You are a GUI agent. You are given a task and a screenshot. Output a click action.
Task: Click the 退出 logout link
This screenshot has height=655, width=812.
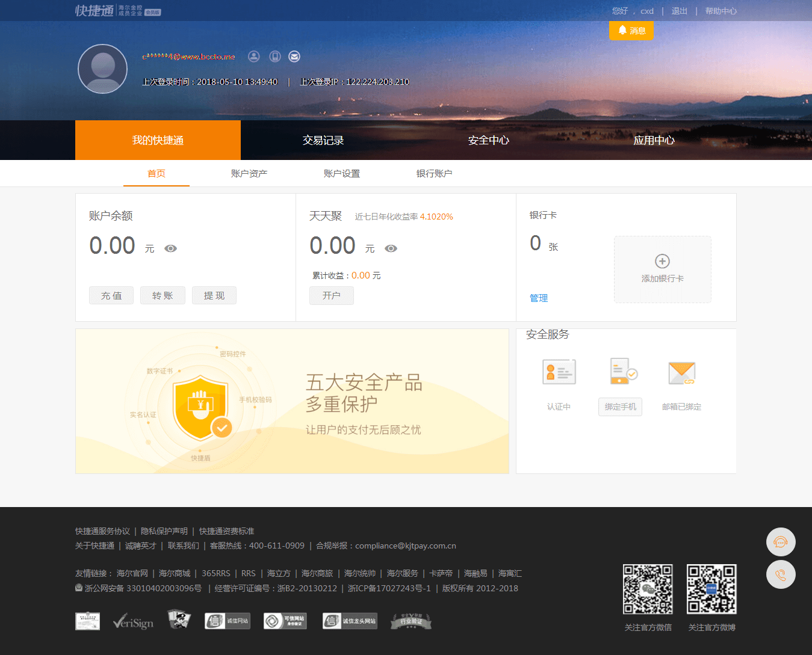coord(680,11)
